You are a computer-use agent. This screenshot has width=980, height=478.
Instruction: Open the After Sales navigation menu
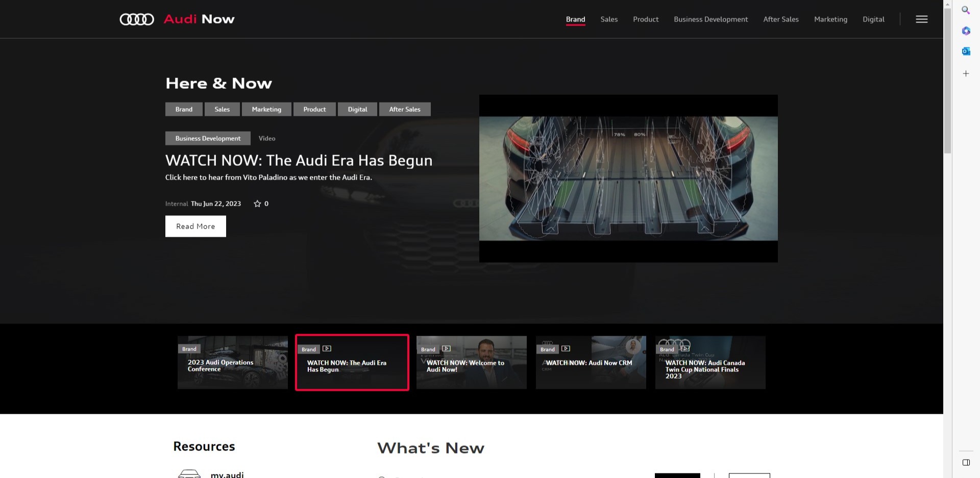click(780, 19)
